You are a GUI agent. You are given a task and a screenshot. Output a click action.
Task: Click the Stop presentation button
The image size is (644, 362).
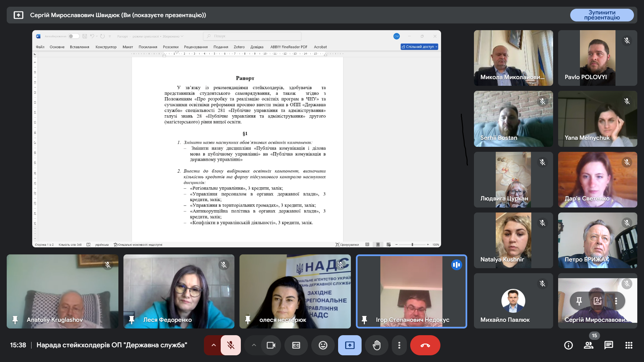[x=602, y=15]
